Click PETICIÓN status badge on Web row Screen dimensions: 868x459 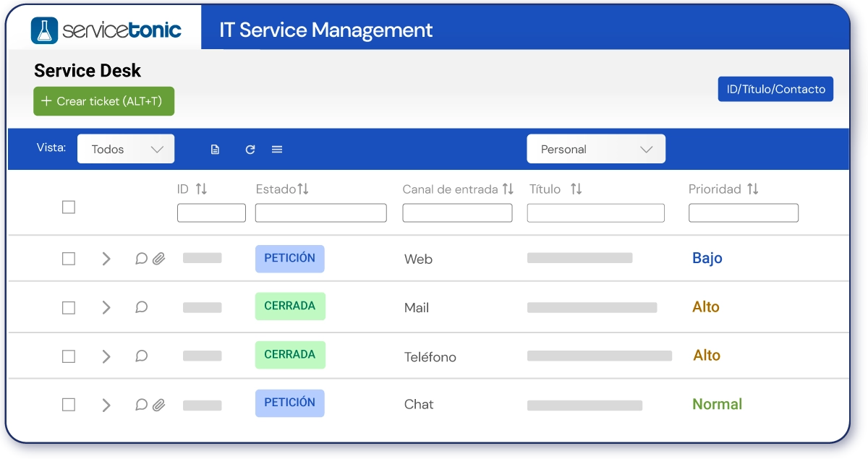click(290, 258)
